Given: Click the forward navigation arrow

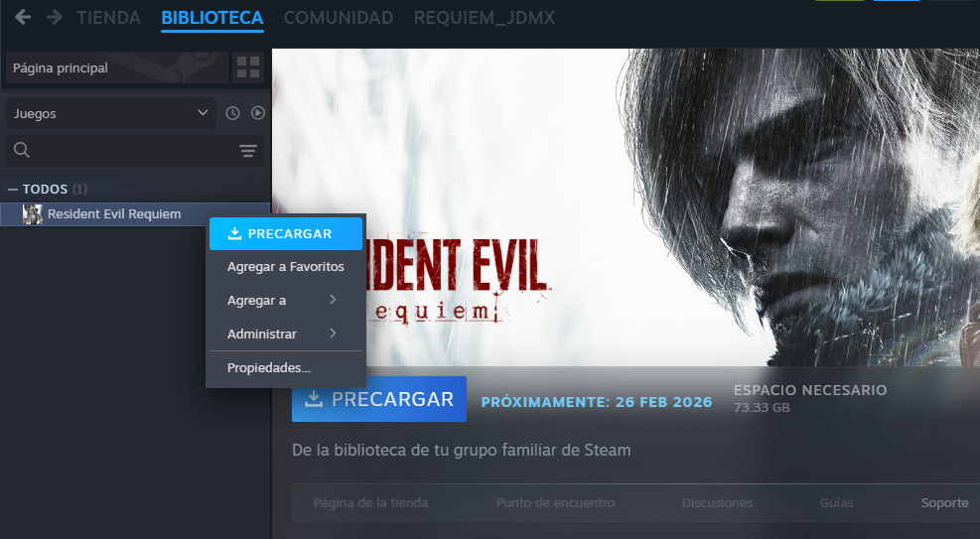Looking at the screenshot, I should pos(55,18).
